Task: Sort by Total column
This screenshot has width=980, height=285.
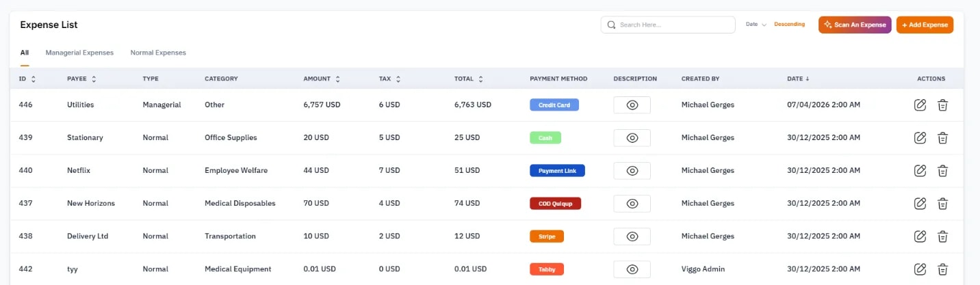Action: (x=480, y=79)
